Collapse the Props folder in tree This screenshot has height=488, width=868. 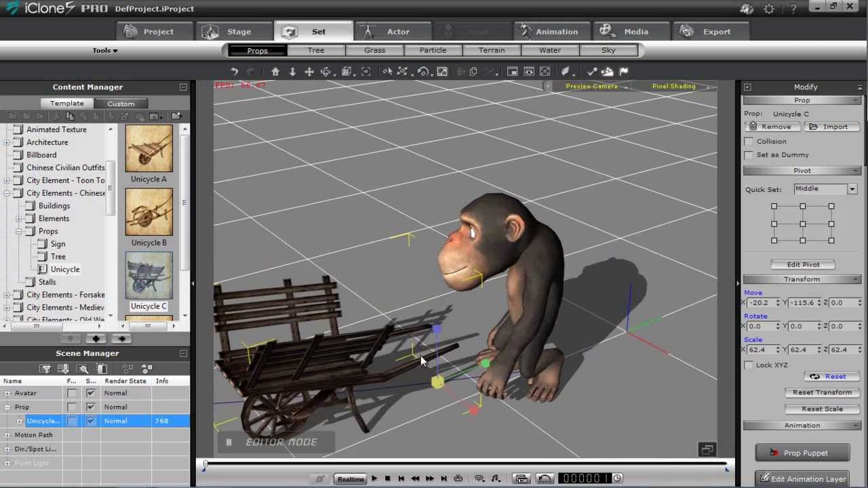click(19, 231)
